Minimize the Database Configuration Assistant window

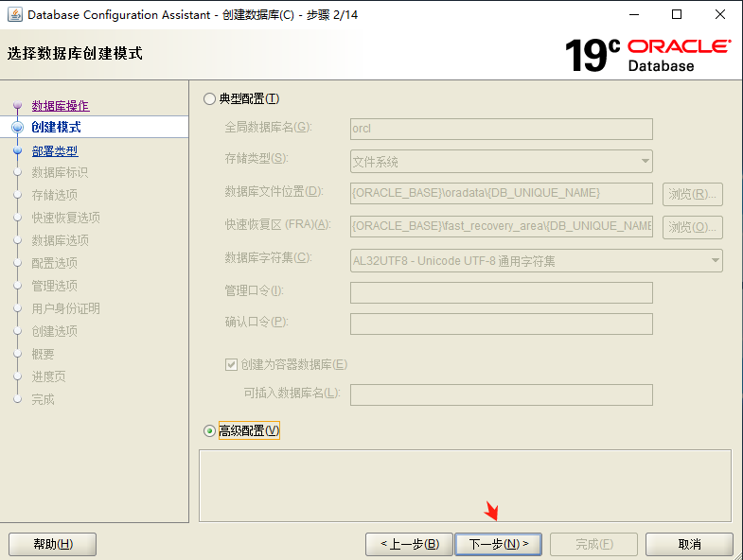tap(634, 15)
